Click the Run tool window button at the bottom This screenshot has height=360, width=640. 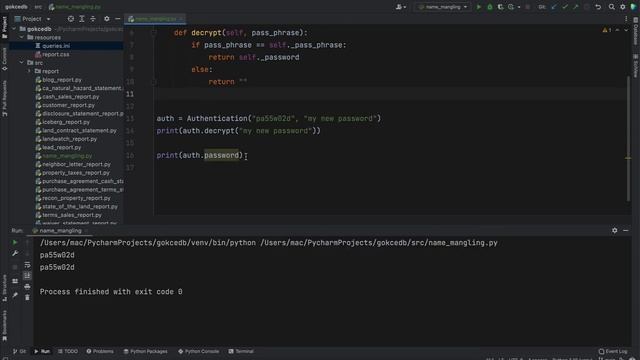42,351
